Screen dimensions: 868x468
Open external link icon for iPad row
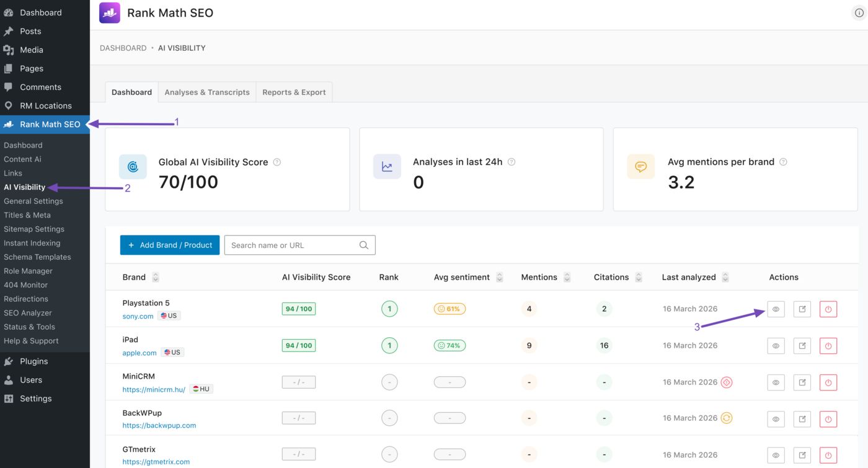(802, 346)
